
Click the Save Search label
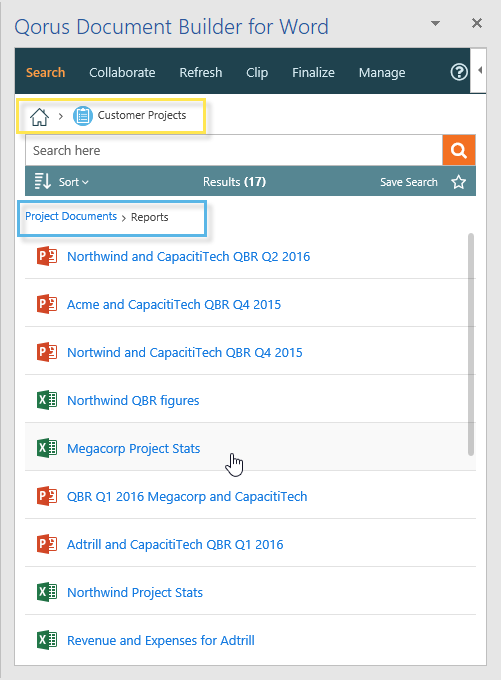(409, 182)
